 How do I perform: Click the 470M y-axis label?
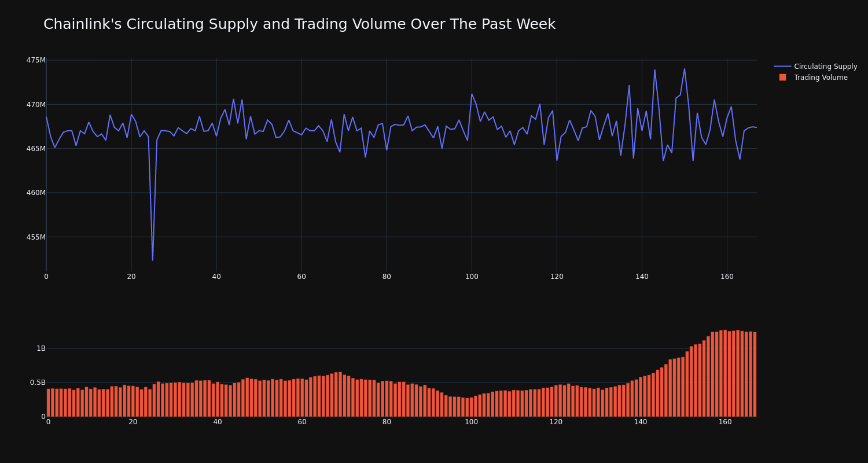pyautogui.click(x=36, y=105)
